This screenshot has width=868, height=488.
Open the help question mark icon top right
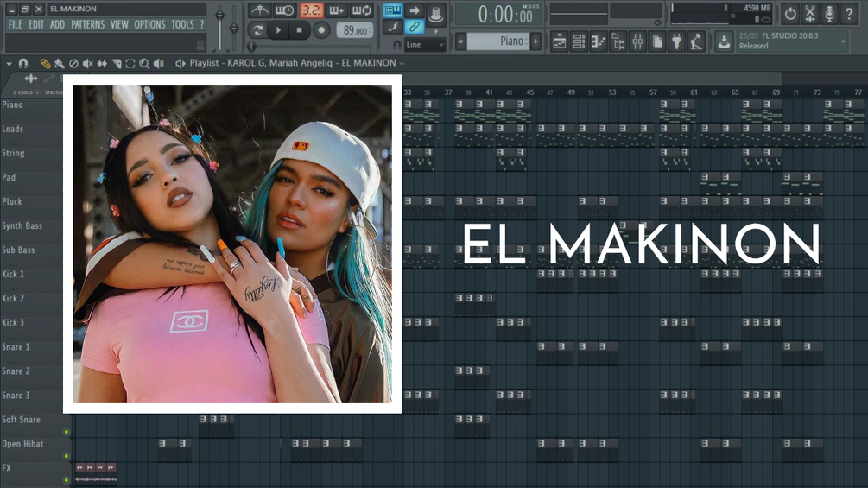coord(849,13)
